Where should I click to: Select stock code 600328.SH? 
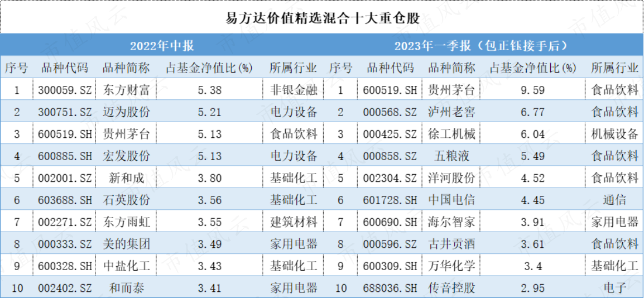tap(65, 266)
